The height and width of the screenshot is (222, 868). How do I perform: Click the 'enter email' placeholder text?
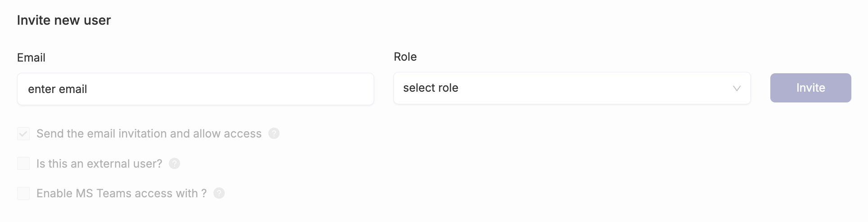pos(57,89)
